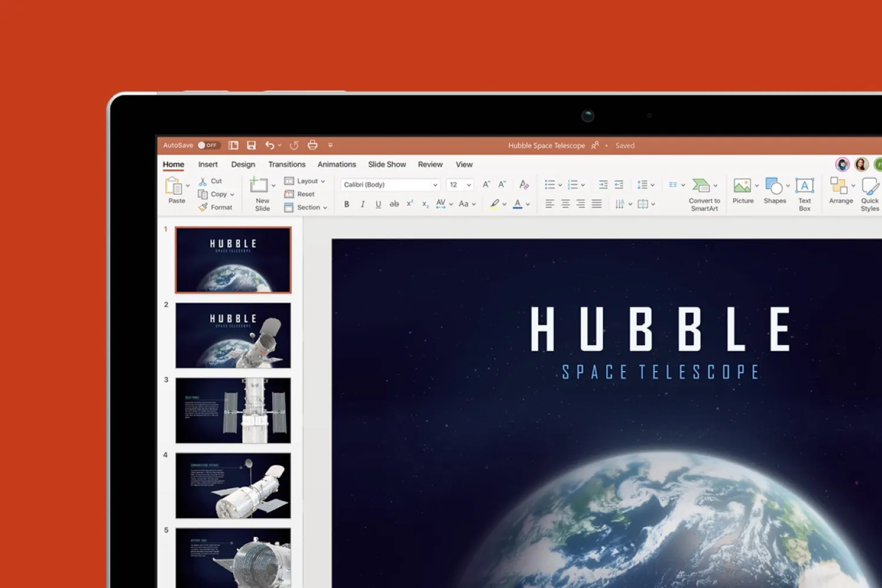882x588 pixels.
Task: Apply the yellow text highlight color
Action: pyautogui.click(x=495, y=204)
